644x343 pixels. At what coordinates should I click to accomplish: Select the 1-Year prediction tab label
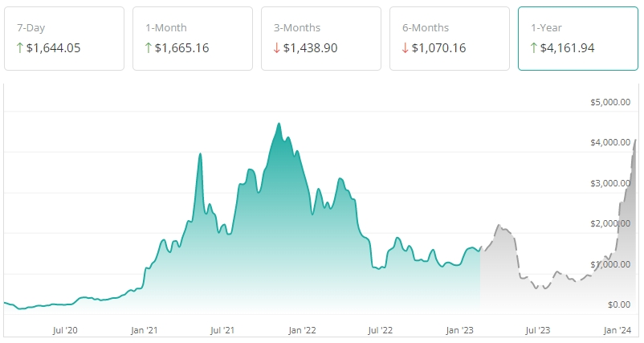[548, 27]
